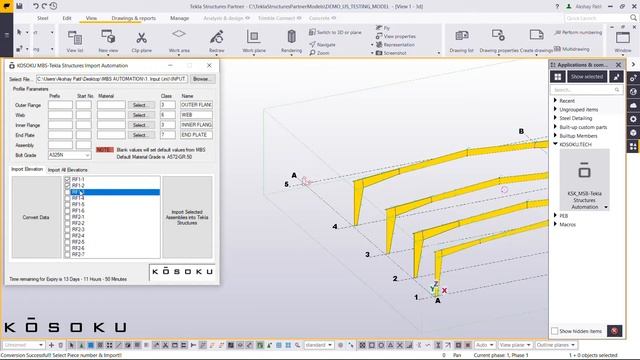
Task: Open the Drawing list
Action: tap(462, 41)
